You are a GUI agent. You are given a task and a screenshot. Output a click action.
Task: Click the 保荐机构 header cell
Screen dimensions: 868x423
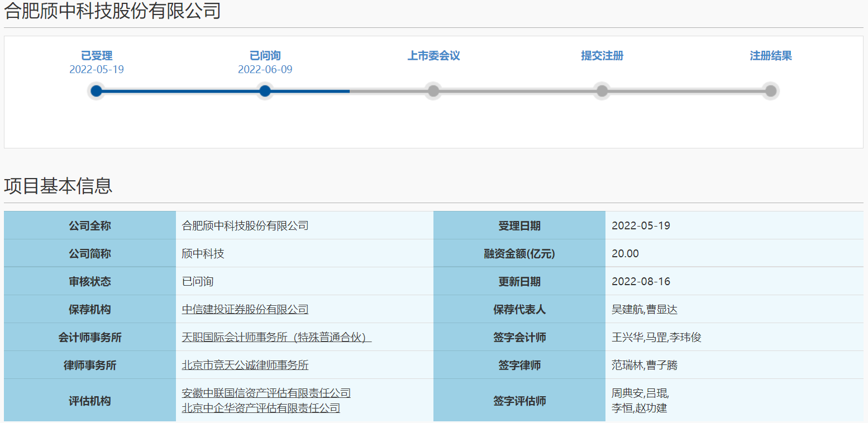(90, 309)
